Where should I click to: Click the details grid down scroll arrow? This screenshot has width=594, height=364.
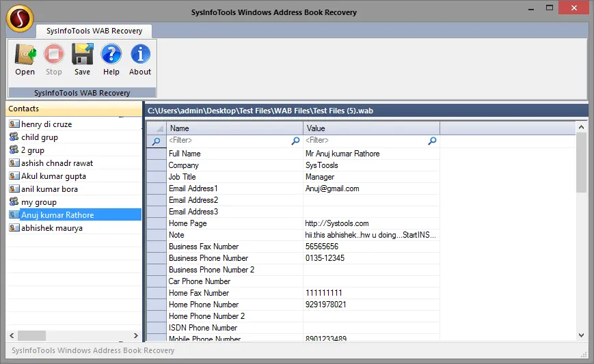[581, 335]
